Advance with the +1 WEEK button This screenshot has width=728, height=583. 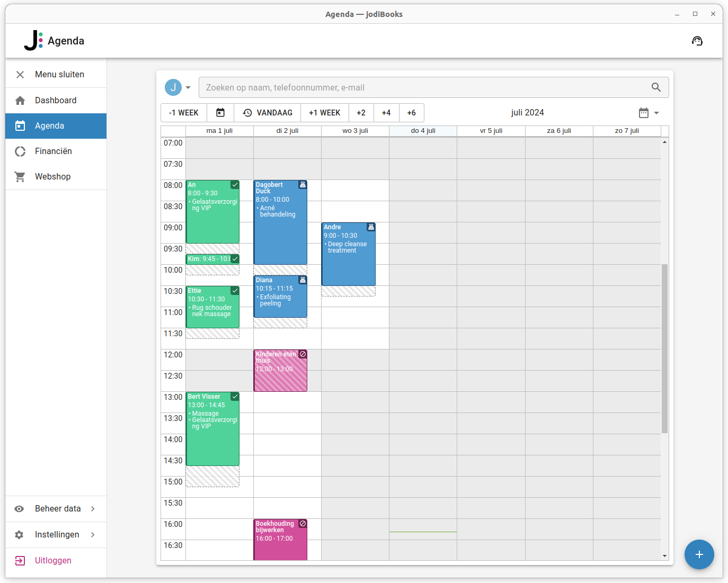[x=325, y=113]
